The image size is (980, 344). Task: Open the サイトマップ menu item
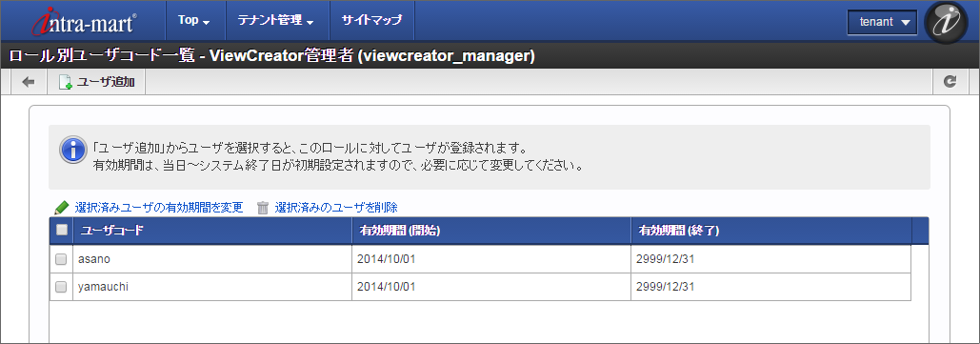pos(371,21)
